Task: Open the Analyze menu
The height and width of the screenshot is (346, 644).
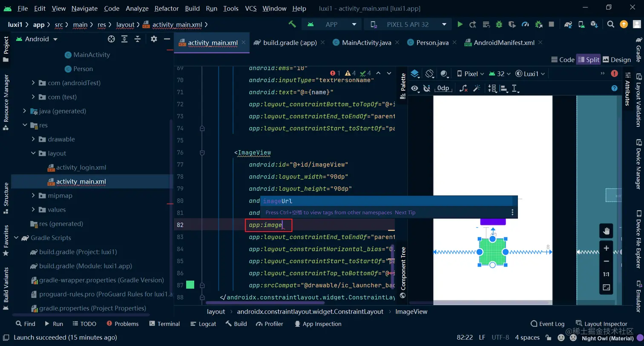Action: click(137, 9)
